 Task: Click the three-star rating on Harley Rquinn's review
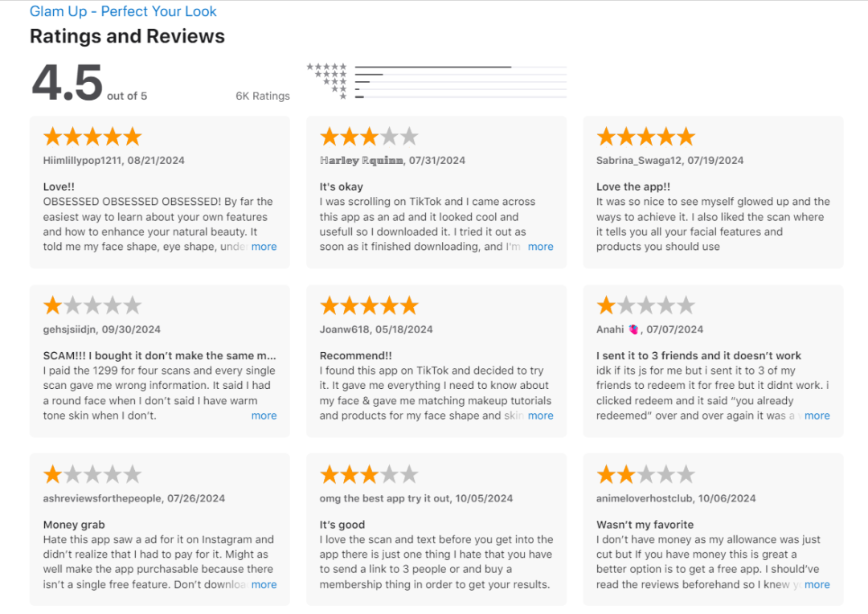tap(369, 137)
